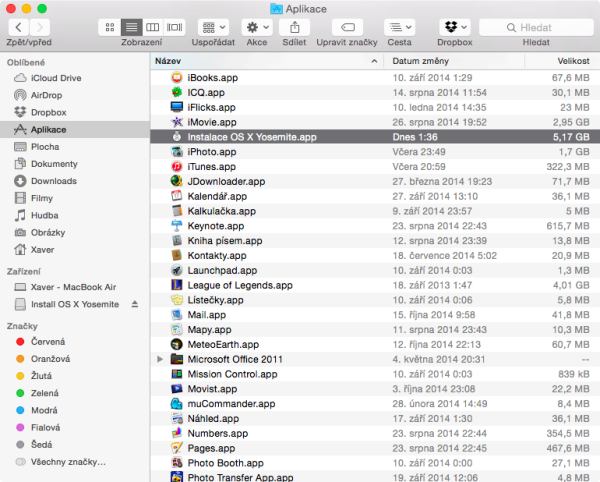Eject the Install OS X Yosemite volume

pos(135,303)
